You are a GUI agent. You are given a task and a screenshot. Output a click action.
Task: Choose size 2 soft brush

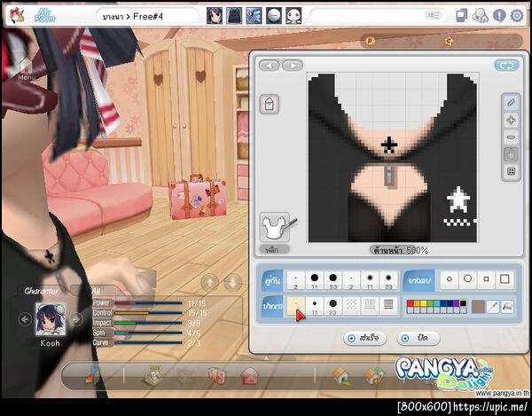[351, 280]
